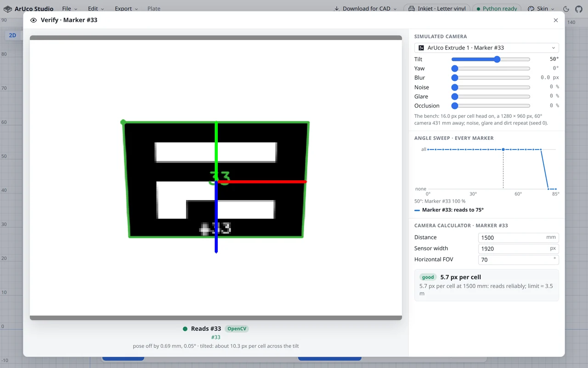Viewport: 588px width, 368px height.
Task: Click the 'good' status badge
Action: [428, 277]
